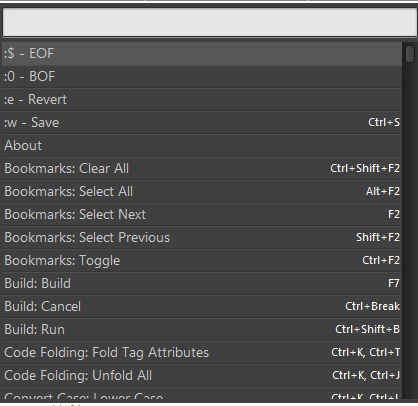This screenshot has height=406, width=418.
Task: Click the command list scrollbar thumb
Action: click(410, 54)
